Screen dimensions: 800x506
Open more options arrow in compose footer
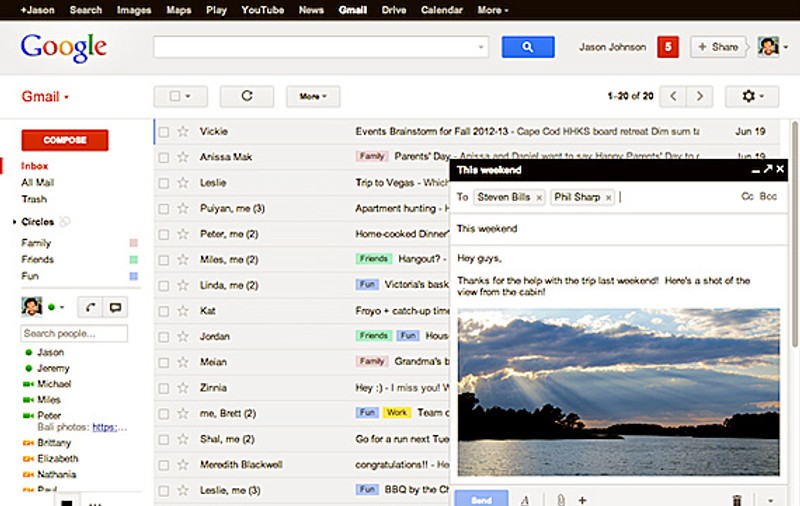(x=770, y=500)
